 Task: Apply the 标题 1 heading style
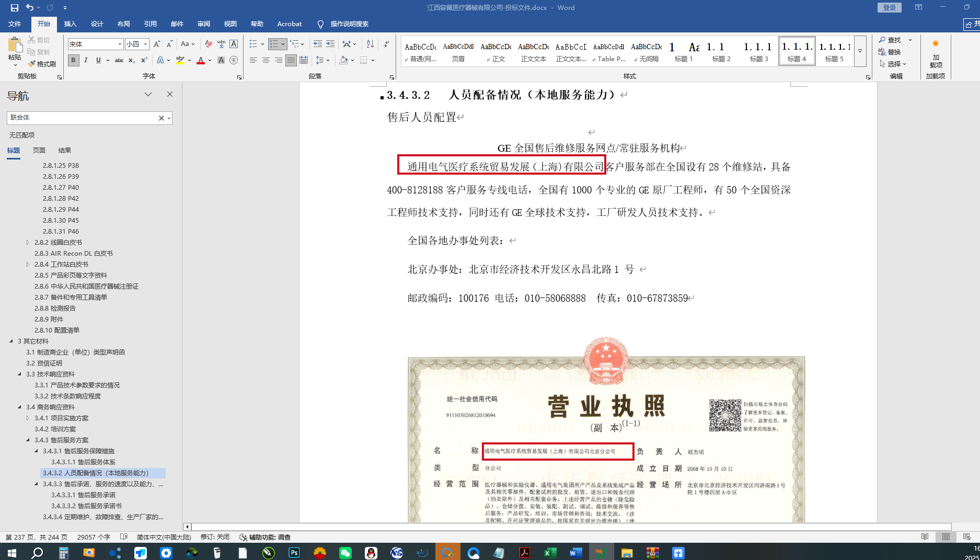(684, 51)
